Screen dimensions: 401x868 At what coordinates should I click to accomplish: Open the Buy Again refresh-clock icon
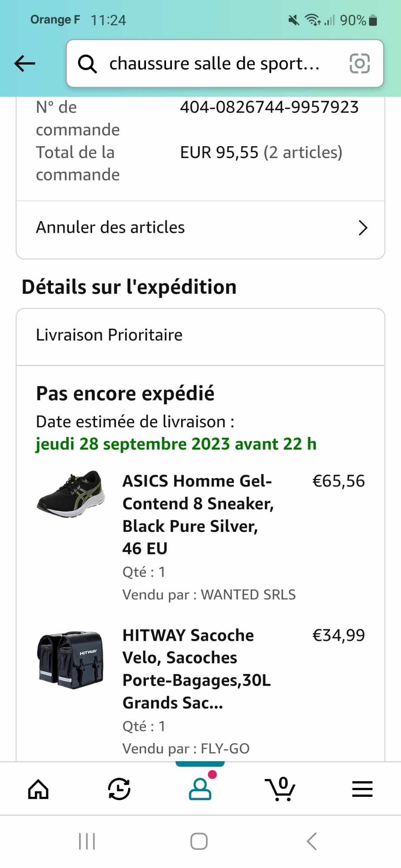(119, 789)
